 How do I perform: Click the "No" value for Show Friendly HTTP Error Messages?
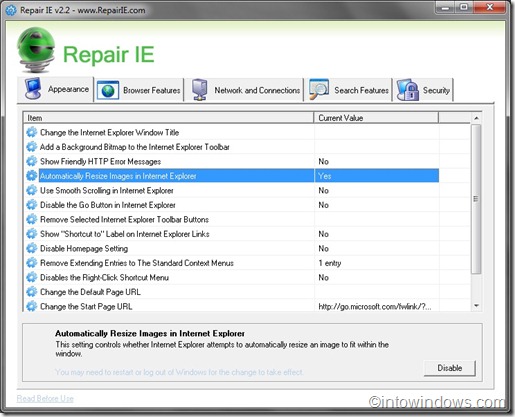[x=323, y=161]
